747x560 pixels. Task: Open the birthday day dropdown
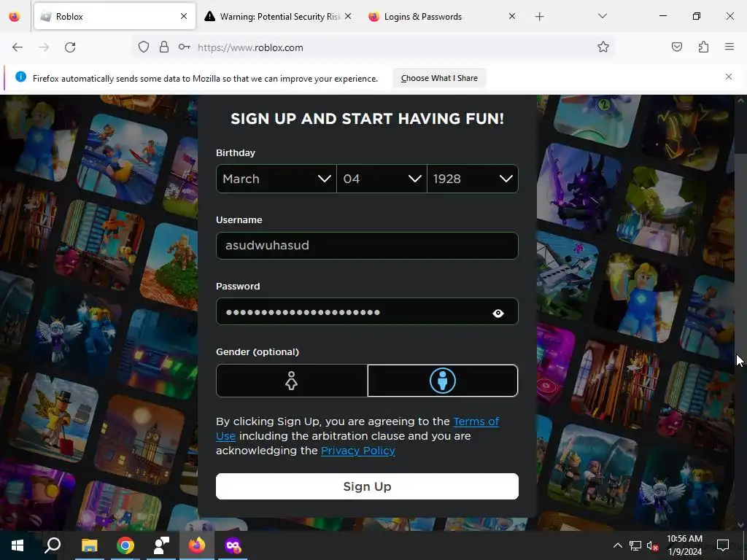click(382, 179)
